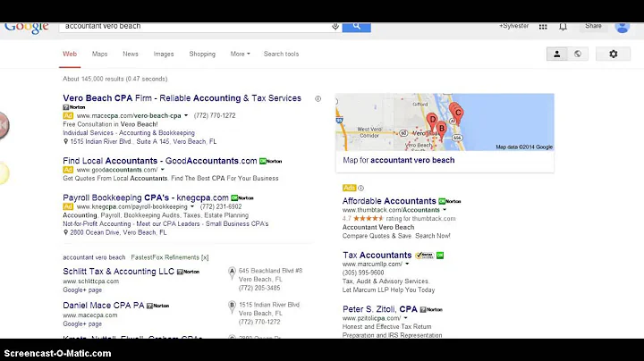644x361 pixels.
Task: Click Meet our CPA Leaders sitelink
Action: point(168,224)
